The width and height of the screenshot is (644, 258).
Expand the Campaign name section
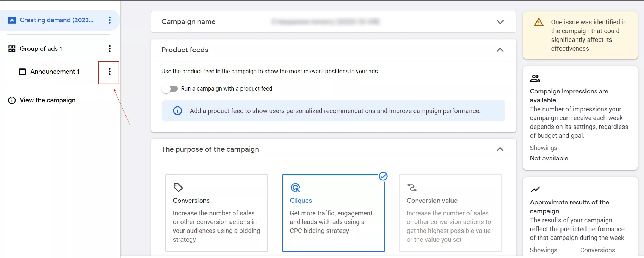(500, 22)
